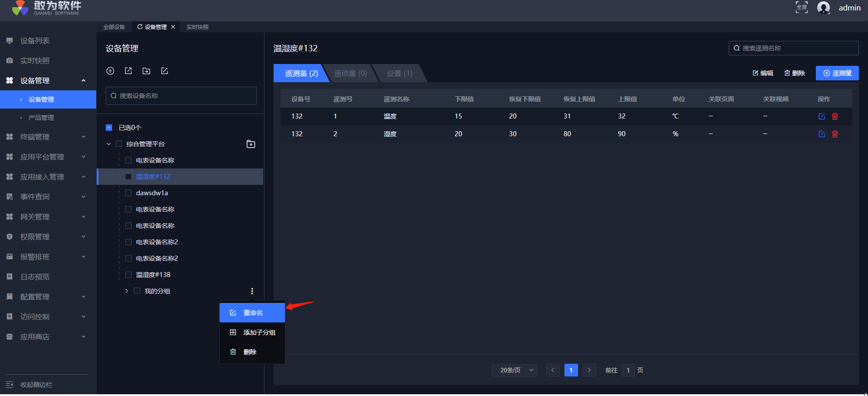The width and height of the screenshot is (868, 396).
Task: Open the admin user avatar
Action: (824, 8)
